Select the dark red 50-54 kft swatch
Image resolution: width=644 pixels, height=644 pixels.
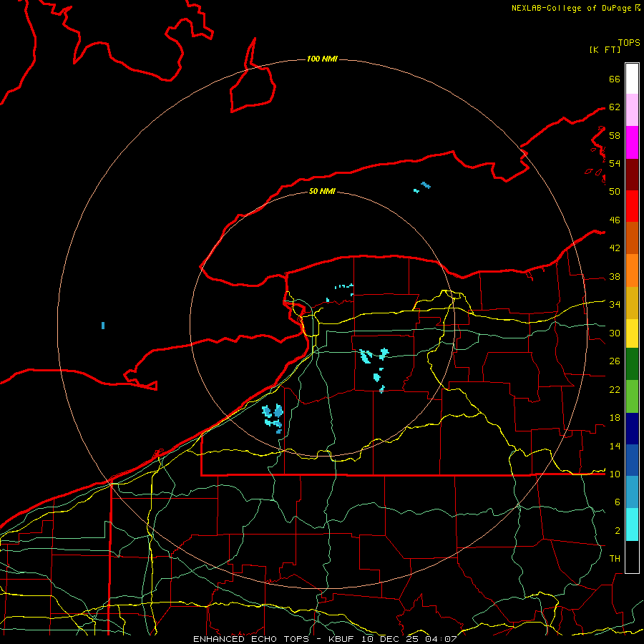[x=632, y=175]
